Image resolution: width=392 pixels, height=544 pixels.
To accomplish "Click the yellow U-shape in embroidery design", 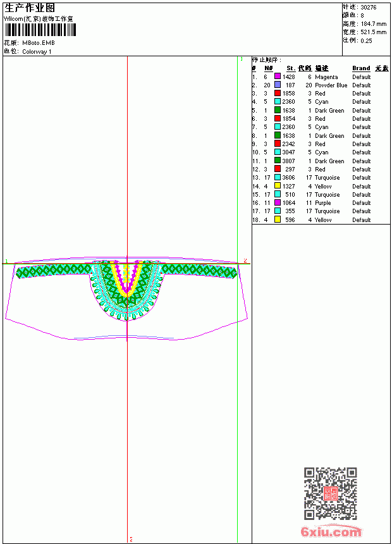I will click(x=127, y=281).
